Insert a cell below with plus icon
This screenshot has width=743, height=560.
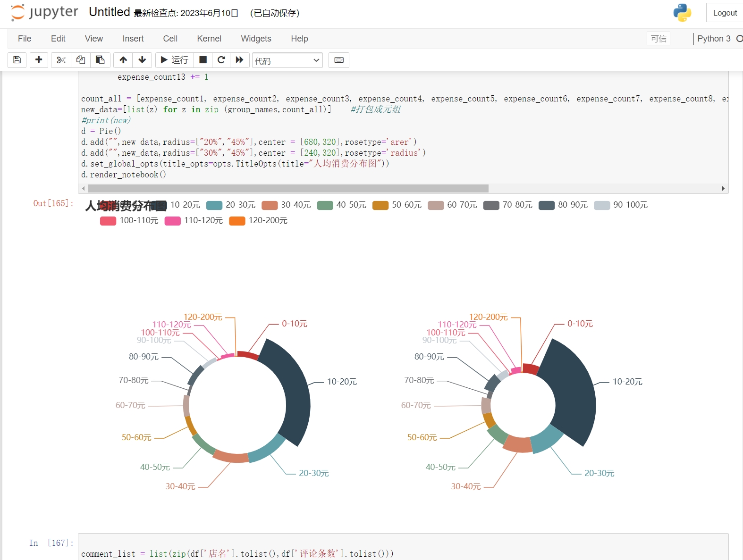[x=39, y=60]
